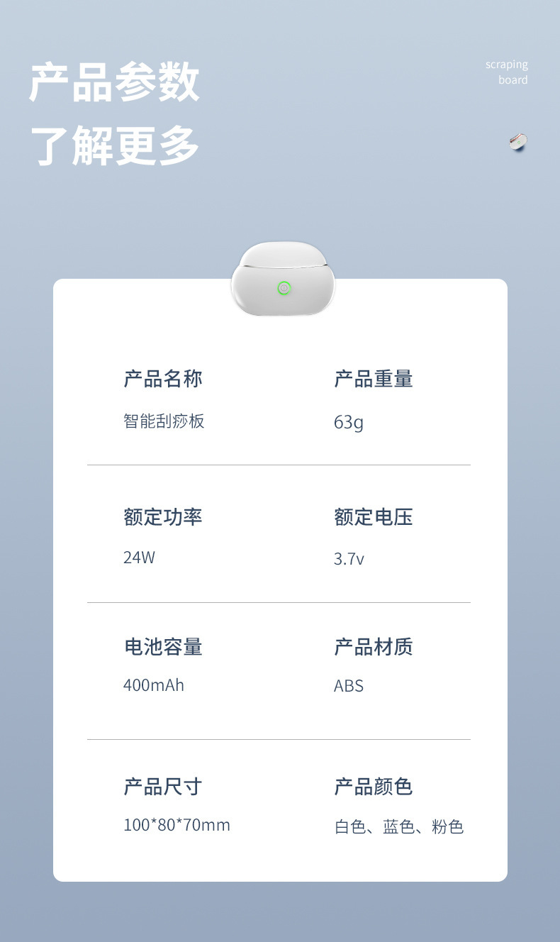Image resolution: width=560 pixels, height=942 pixels.
Task: Click the white scraping board product image
Action: 283,279
